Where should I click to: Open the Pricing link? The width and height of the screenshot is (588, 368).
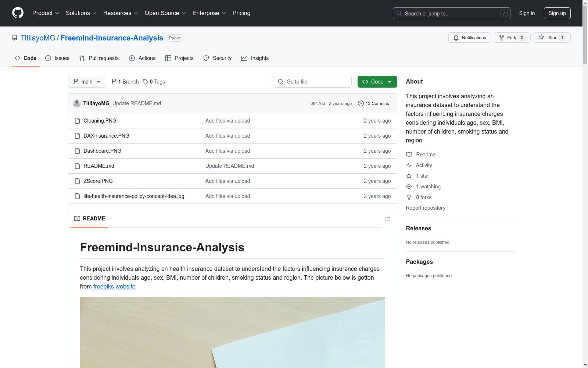pyautogui.click(x=241, y=13)
